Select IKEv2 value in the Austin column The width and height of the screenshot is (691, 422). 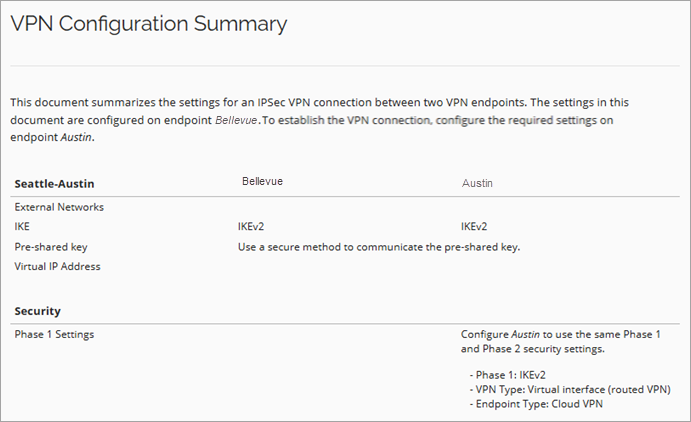click(474, 227)
